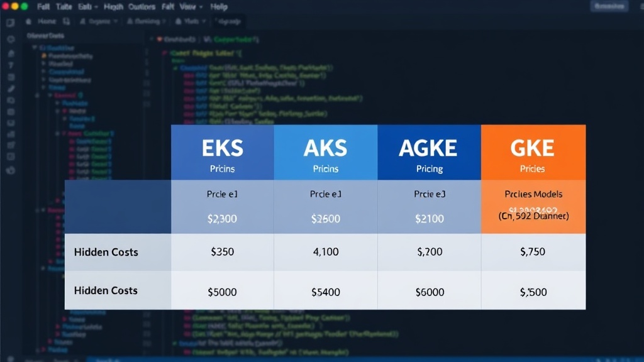Open the View menu
This screenshot has height=362, width=644.
tap(191, 7)
